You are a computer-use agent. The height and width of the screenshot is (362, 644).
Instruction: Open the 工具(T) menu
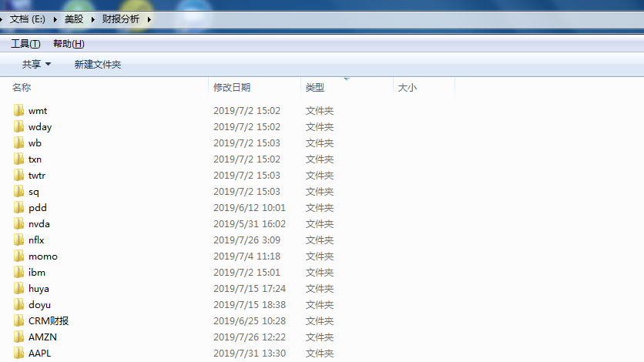point(25,44)
